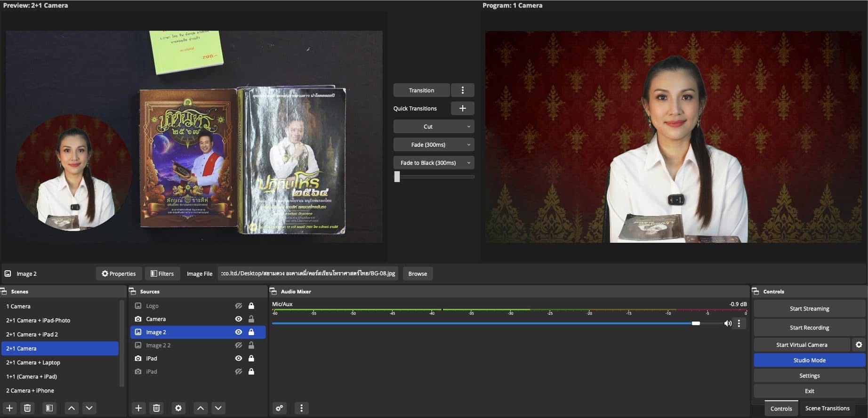Add a new scene with plus icon

coord(9,408)
